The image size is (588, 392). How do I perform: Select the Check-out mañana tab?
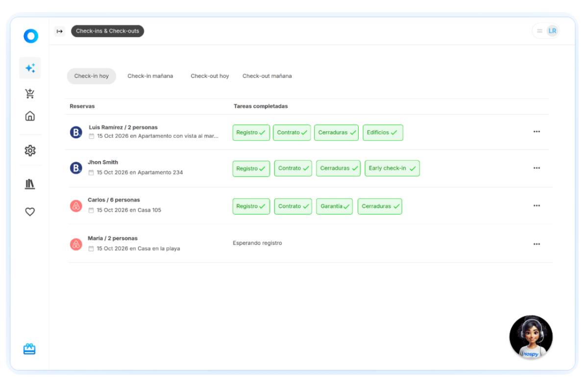267,76
